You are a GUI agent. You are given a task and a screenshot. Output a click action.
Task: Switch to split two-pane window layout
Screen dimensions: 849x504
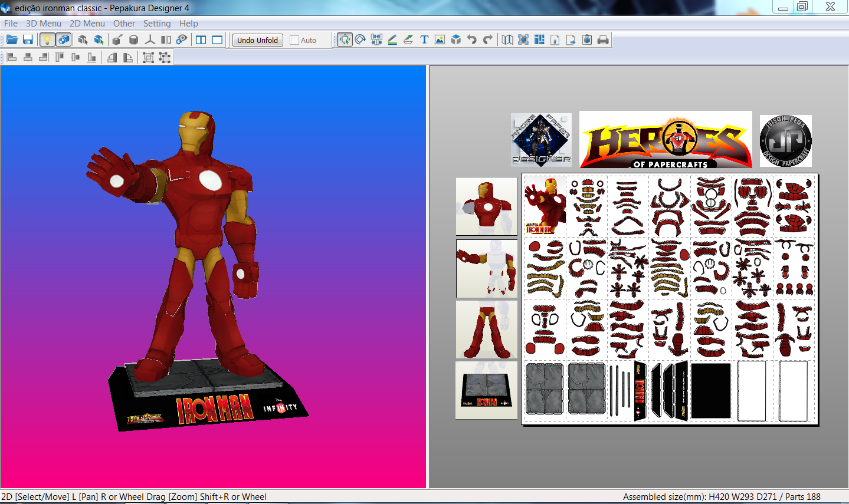pos(201,40)
